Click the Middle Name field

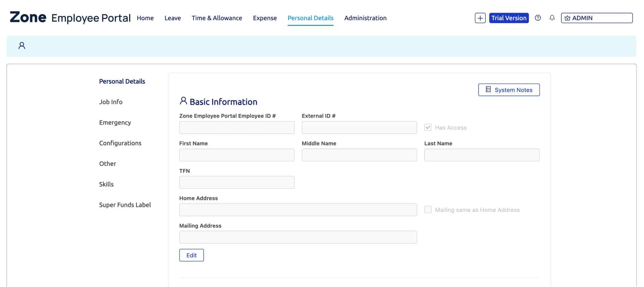click(359, 155)
